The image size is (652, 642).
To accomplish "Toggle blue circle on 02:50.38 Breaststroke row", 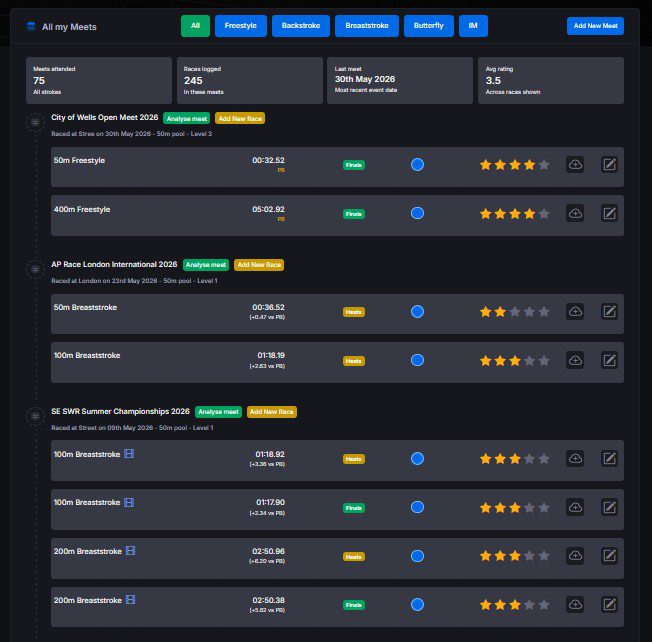I will 417,605.
